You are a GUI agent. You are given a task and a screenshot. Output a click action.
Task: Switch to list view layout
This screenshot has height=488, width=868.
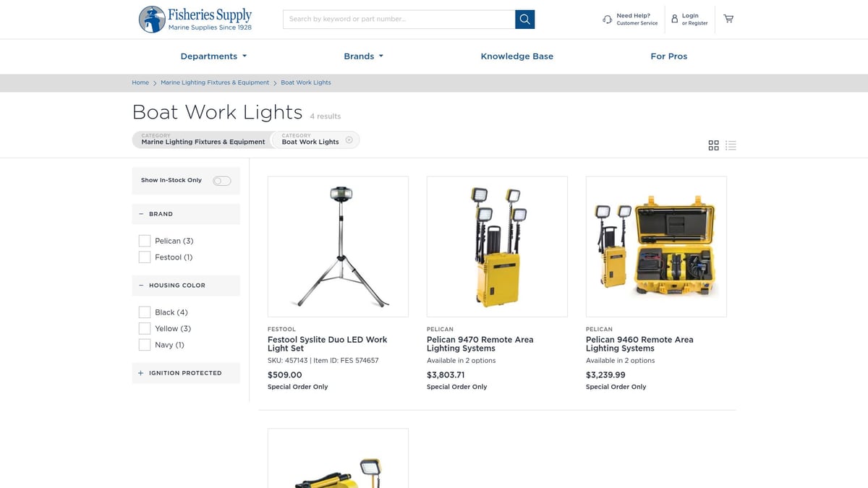(x=731, y=145)
